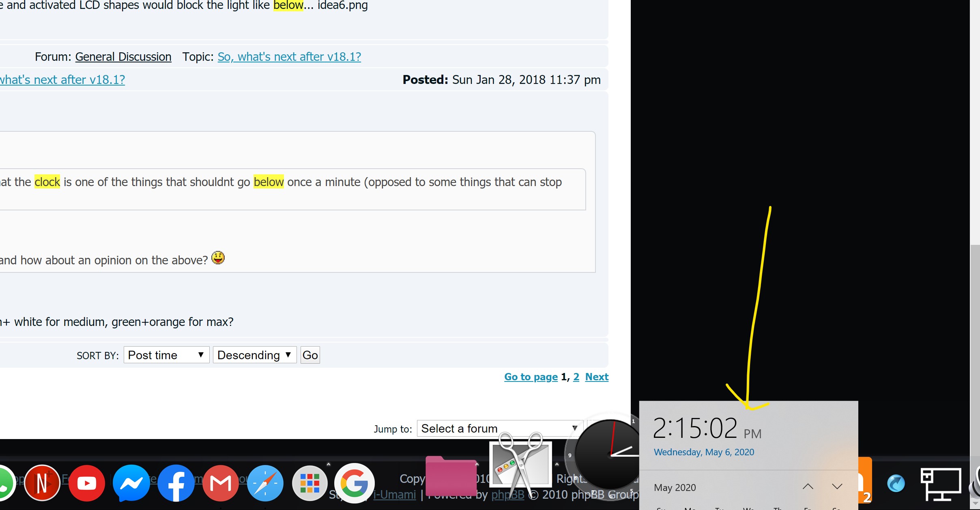
Task: Click the network monitor tray icon
Action: click(x=941, y=484)
